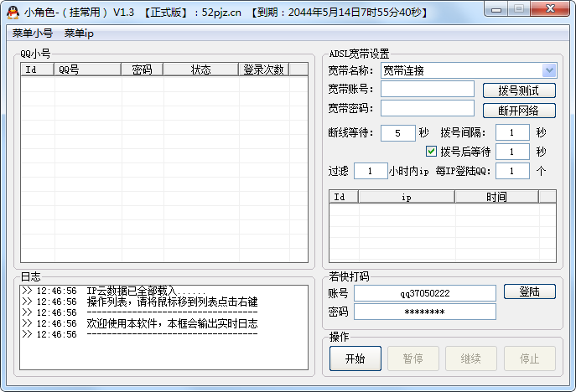Click the 每IP登陆QQ count field
The width and height of the screenshot is (576, 392).
[x=511, y=171]
